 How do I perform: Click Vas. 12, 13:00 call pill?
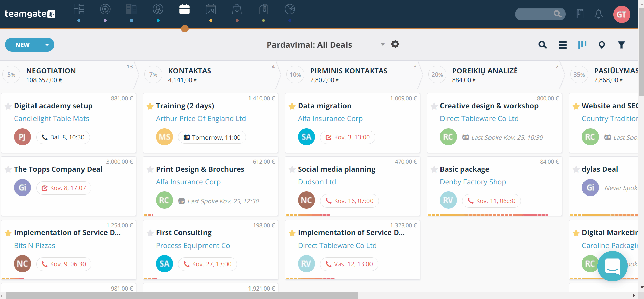pos(349,264)
